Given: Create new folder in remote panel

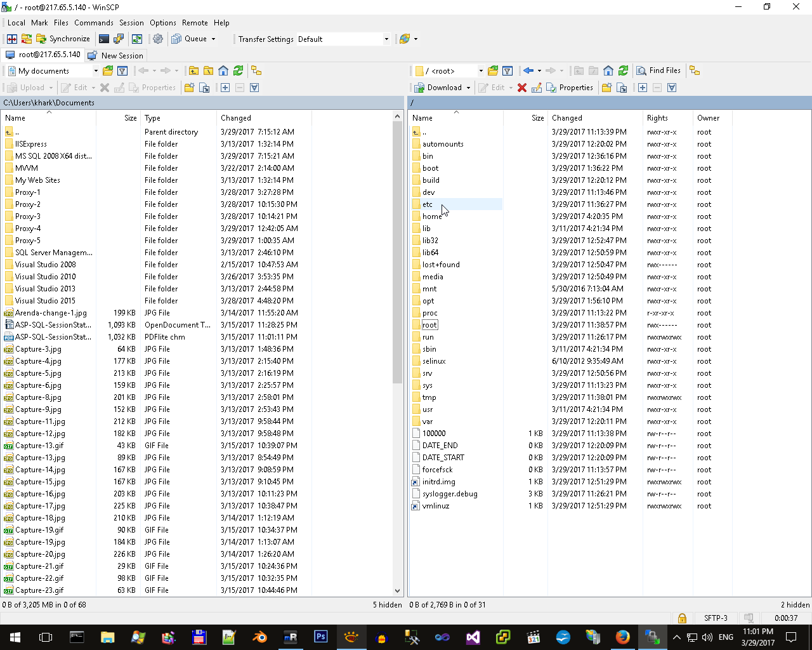Looking at the screenshot, I should click(606, 88).
